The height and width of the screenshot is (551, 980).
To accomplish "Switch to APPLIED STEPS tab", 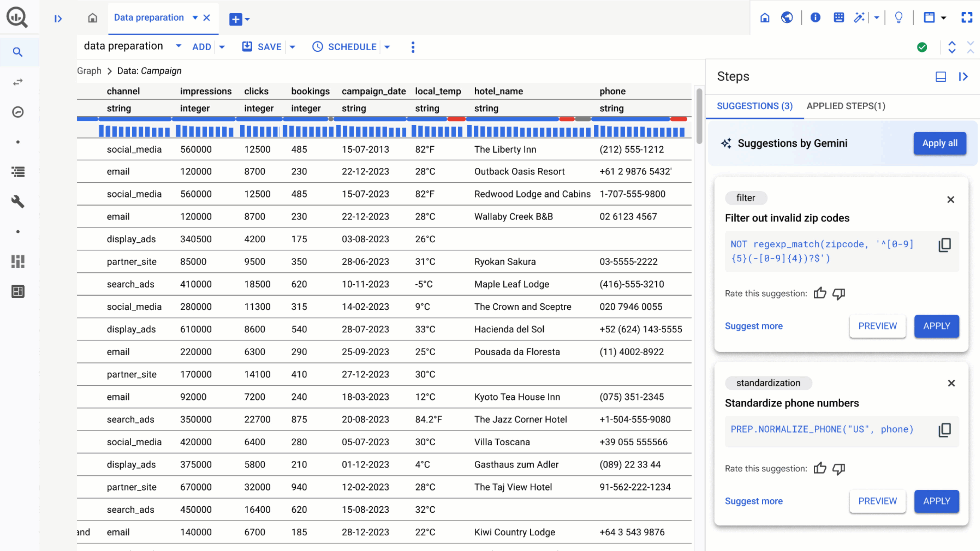I will coord(846,106).
